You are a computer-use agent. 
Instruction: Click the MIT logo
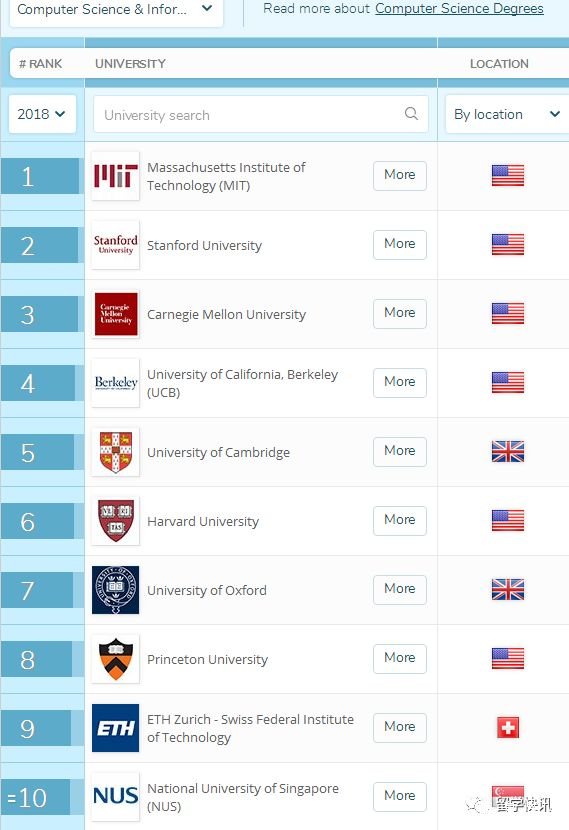click(x=115, y=176)
